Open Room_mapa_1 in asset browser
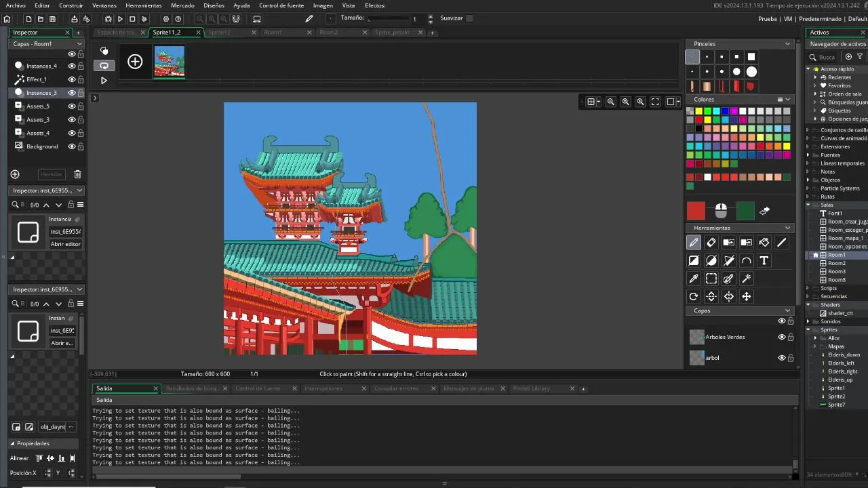 pyautogui.click(x=845, y=238)
